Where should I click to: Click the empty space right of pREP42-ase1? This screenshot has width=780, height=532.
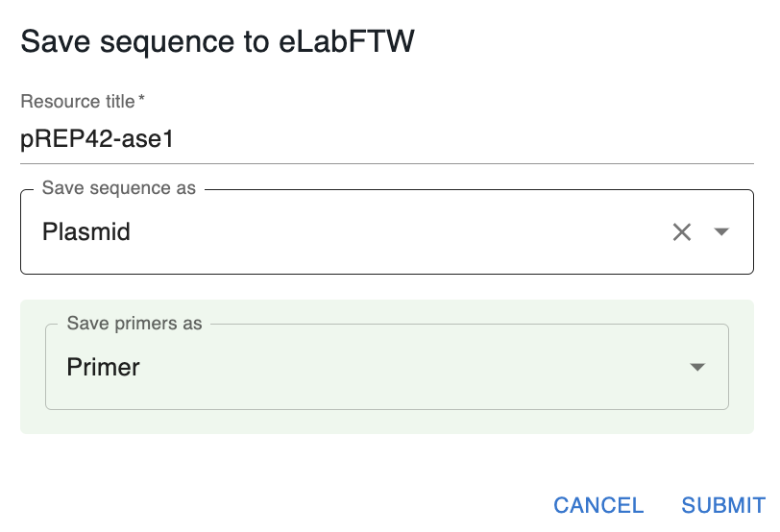point(480,140)
